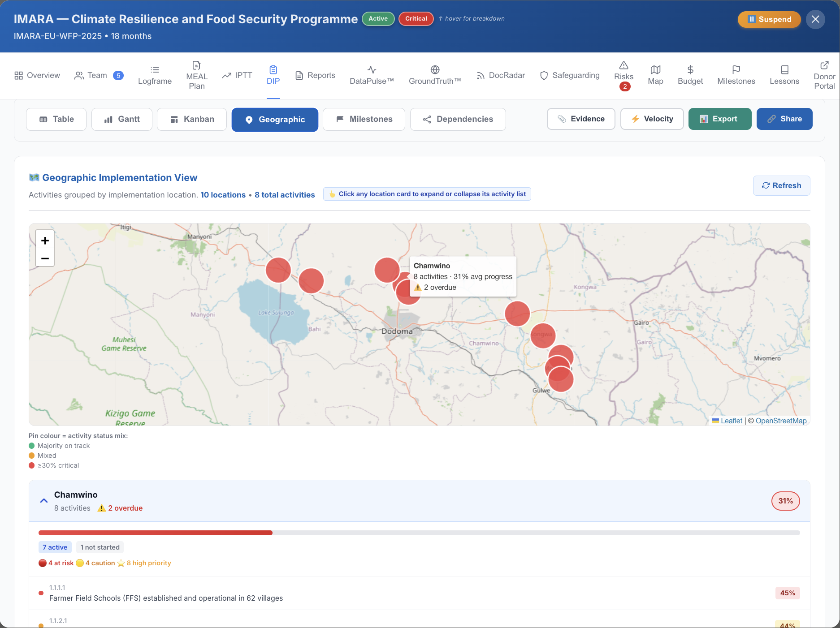Screen dimensions: 840x628
Task: Click the '≥30% critical' red legend dot
Action: pyautogui.click(x=32, y=465)
